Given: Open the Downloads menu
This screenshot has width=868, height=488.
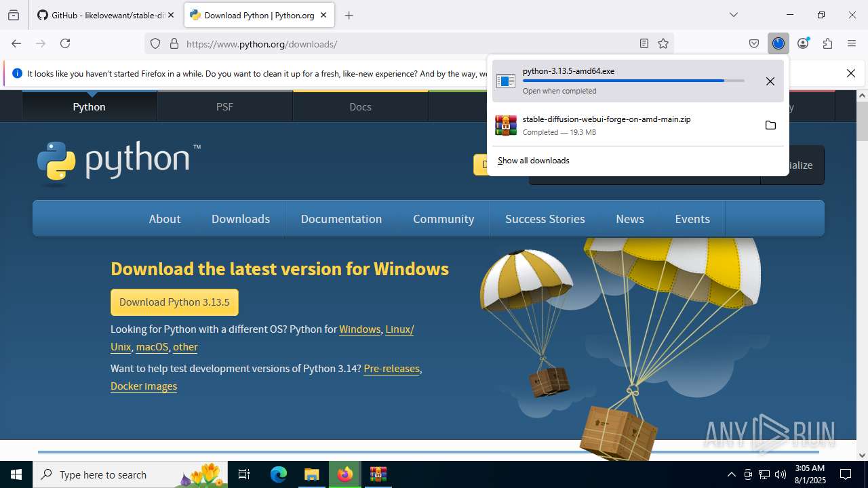Looking at the screenshot, I should tap(241, 219).
